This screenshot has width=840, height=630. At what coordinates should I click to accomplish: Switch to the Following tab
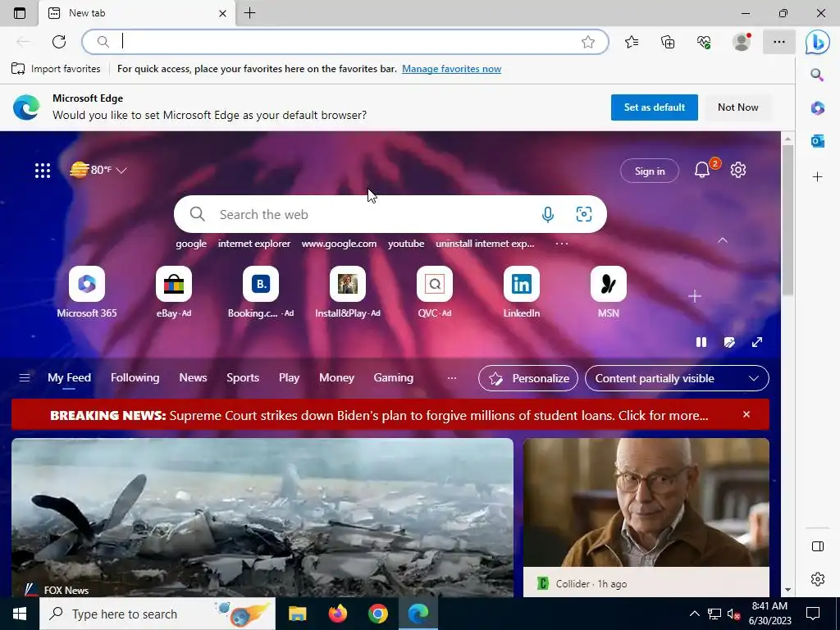tap(135, 377)
